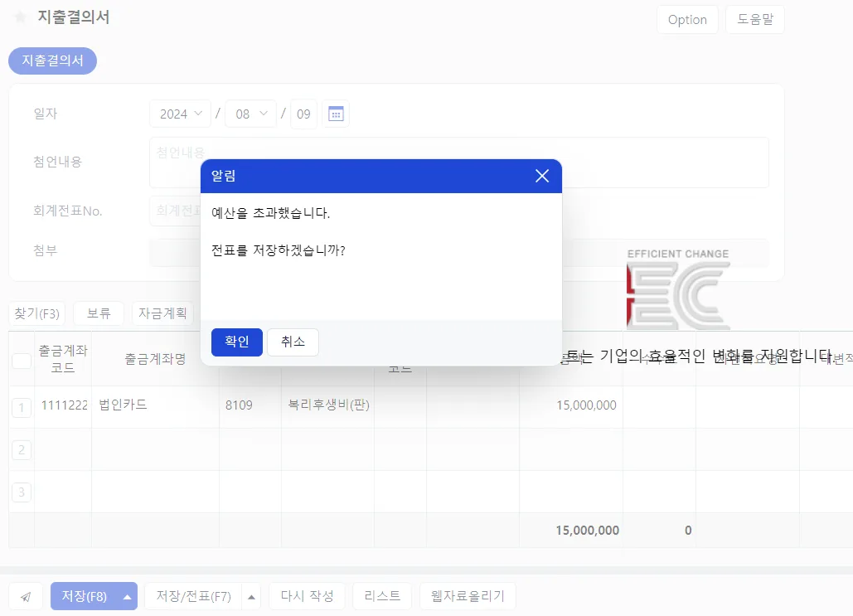The image size is (853, 616).
Task: Click account code cell 1111222
Action: 63,405
